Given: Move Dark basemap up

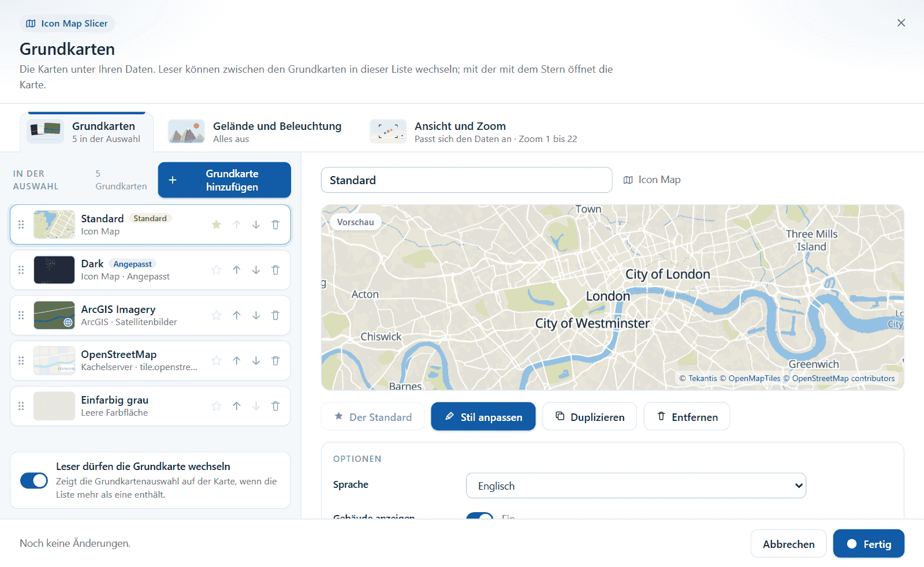Looking at the screenshot, I should click(237, 270).
